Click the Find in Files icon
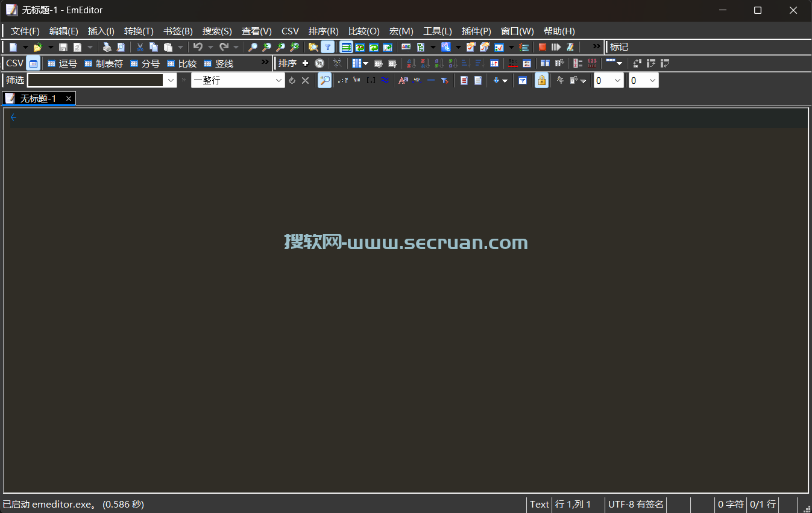Screen dimensions: 812x513 313,47
